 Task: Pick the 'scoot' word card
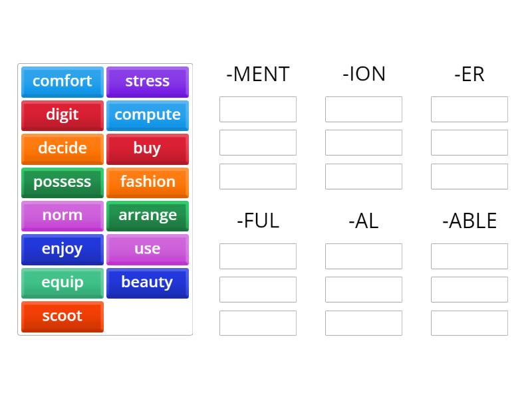(62, 317)
